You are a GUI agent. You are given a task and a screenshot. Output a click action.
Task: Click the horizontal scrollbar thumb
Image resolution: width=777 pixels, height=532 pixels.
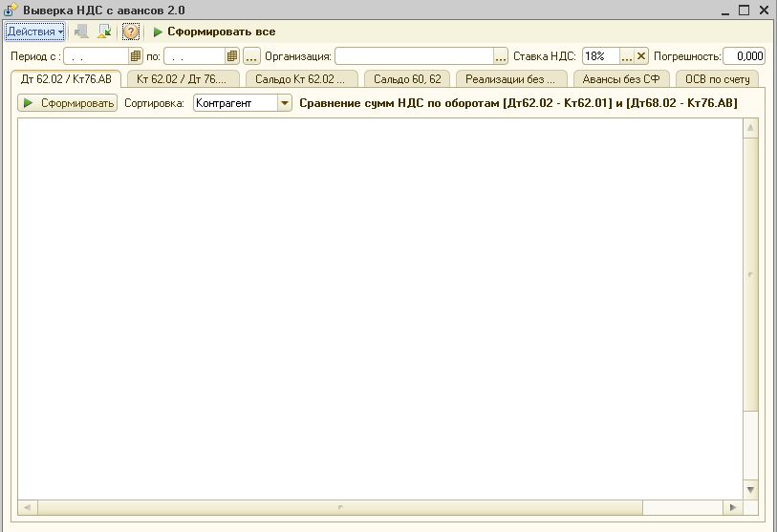[340, 507]
